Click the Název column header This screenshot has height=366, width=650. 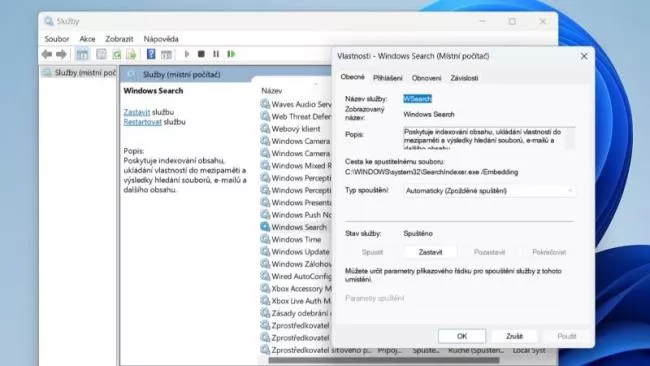[x=272, y=91]
